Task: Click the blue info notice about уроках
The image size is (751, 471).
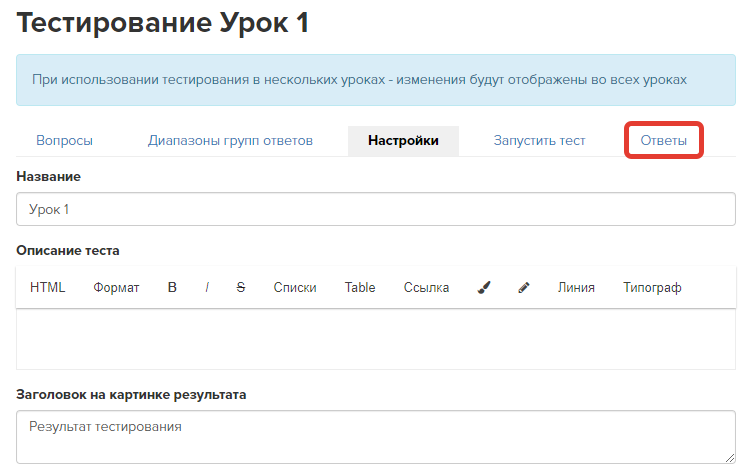Action: click(x=376, y=80)
